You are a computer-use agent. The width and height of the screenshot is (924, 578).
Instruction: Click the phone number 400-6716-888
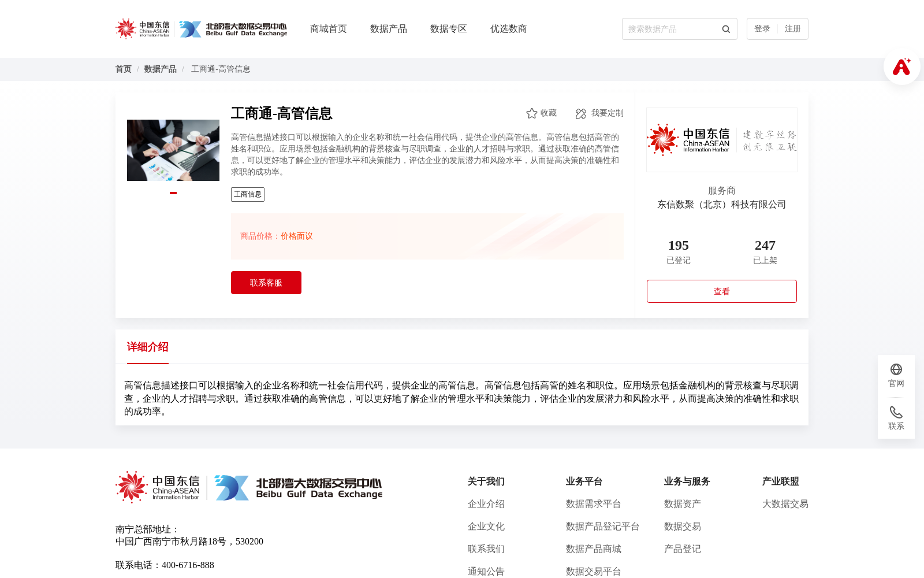(x=188, y=565)
